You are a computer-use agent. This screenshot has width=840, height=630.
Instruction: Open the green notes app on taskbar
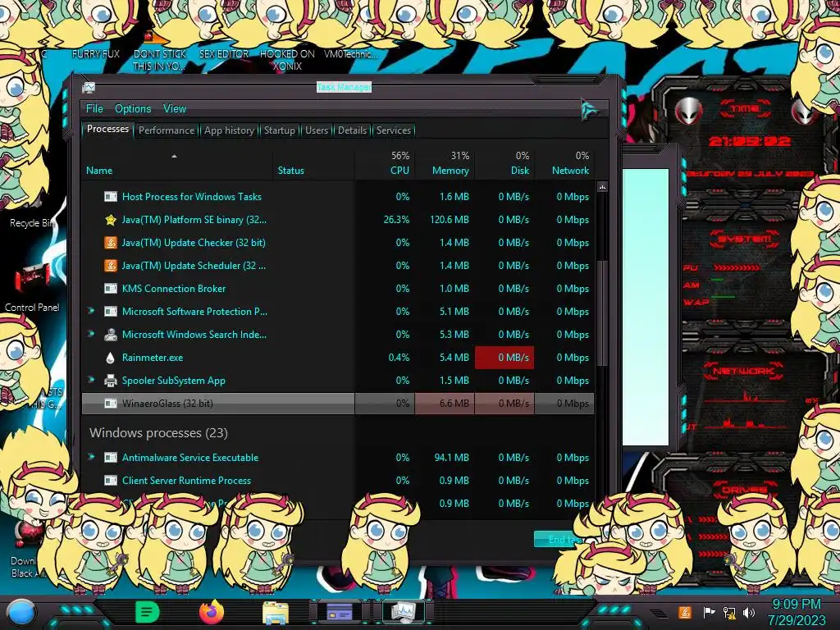(x=147, y=612)
